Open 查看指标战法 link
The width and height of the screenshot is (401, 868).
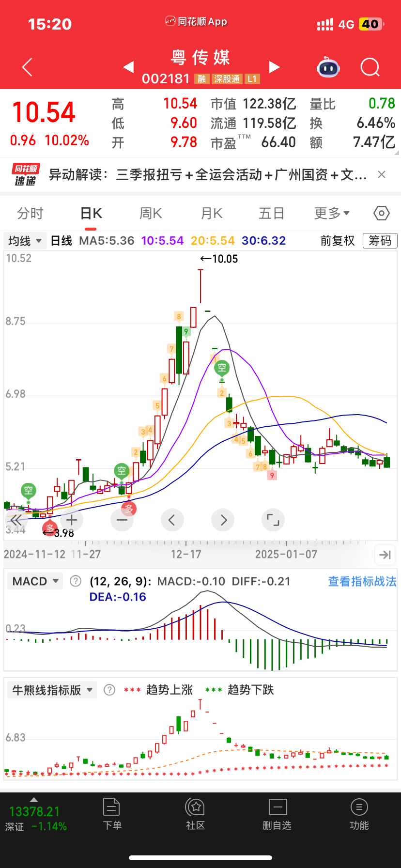click(362, 581)
